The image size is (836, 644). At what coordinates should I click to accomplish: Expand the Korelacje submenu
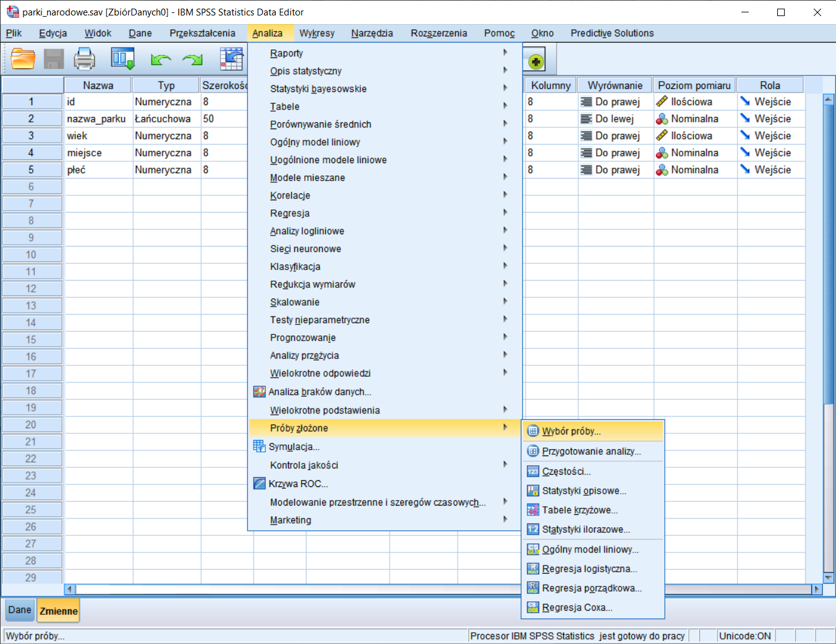point(385,195)
